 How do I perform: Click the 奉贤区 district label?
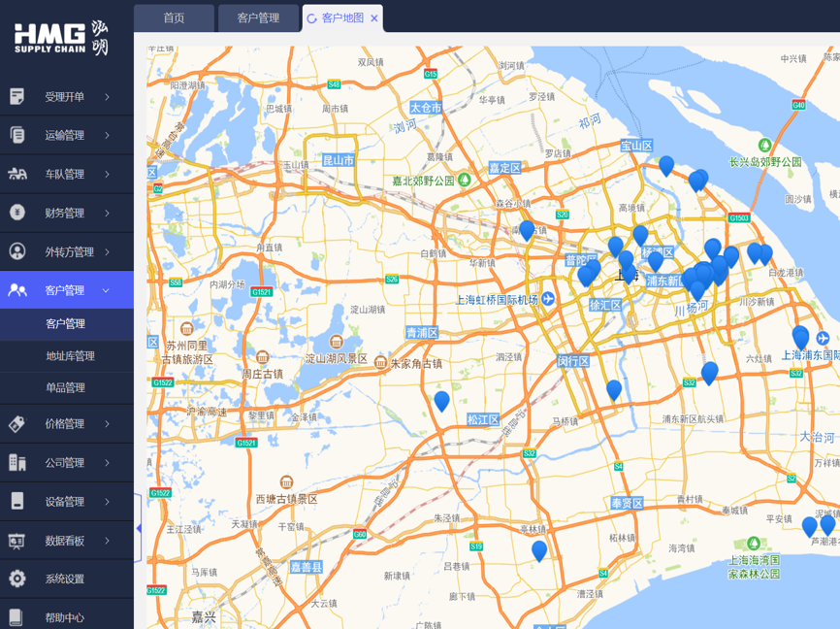[x=627, y=503]
